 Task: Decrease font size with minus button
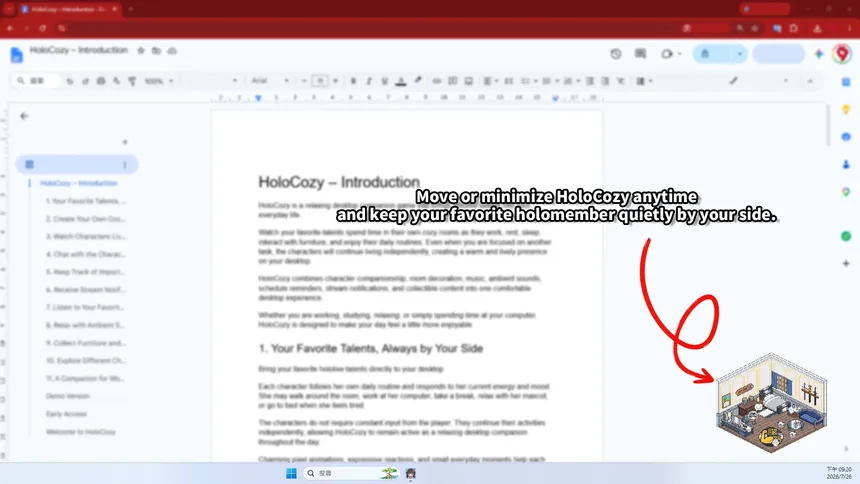[x=304, y=81]
